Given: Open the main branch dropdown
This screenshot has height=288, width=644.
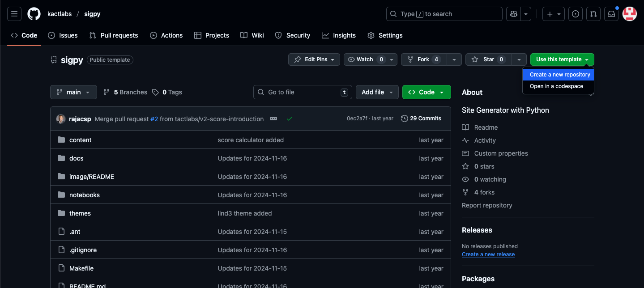Looking at the screenshot, I should pos(73,92).
